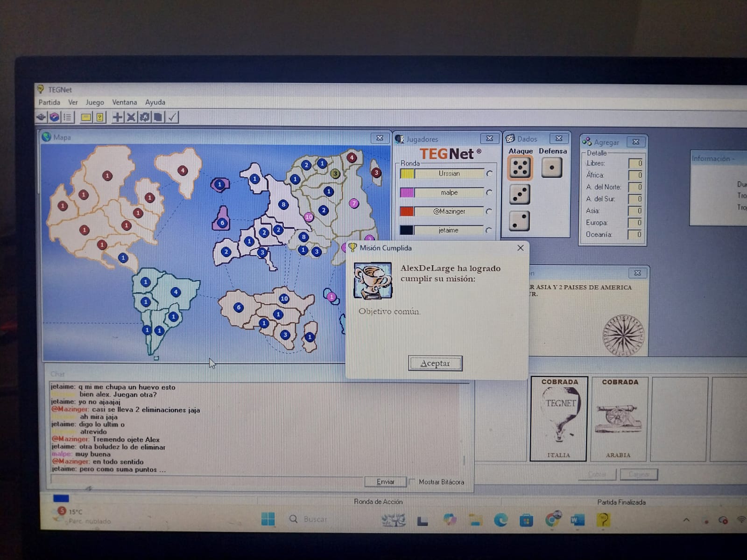Viewport: 747px width, 560px height.
Task: Click the list icon in the toolbar
Action: (68, 117)
